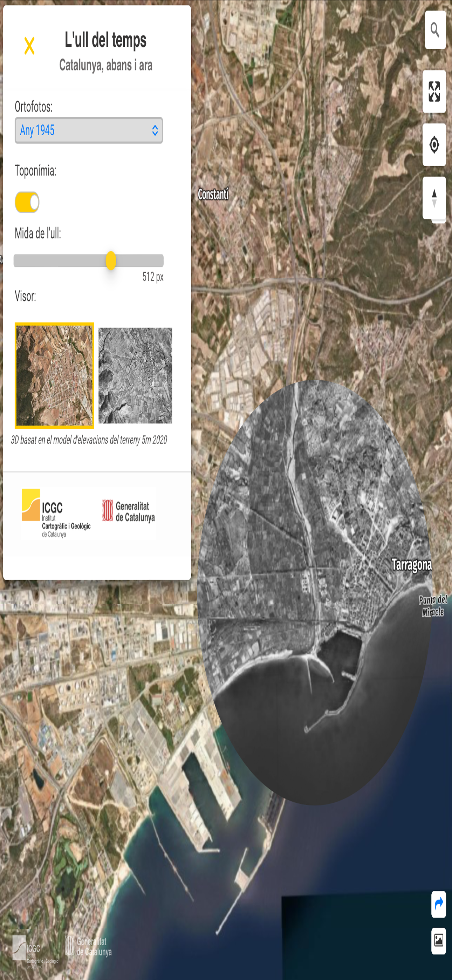Share the current map view
This screenshot has height=980, width=452.
438,904
